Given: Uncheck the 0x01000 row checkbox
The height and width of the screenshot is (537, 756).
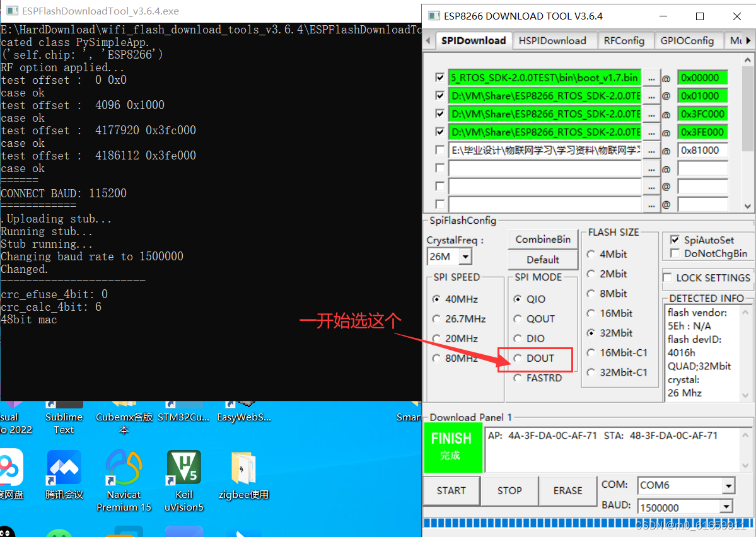Looking at the screenshot, I should pos(439,95).
